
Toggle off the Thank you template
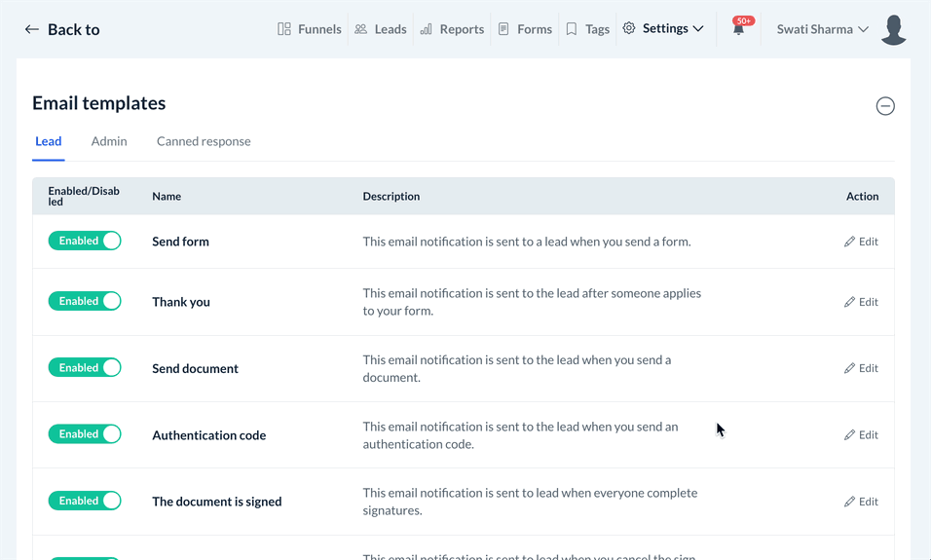pyautogui.click(x=85, y=301)
